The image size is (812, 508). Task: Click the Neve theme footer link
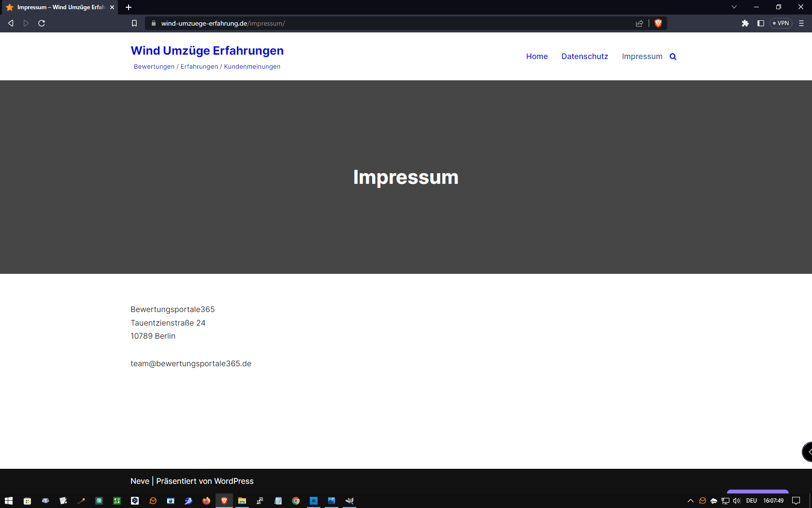(x=140, y=481)
